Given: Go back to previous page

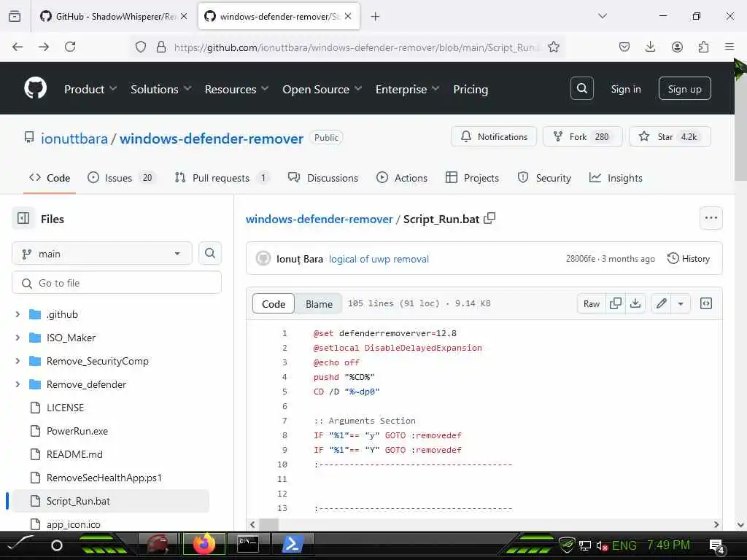Looking at the screenshot, I should [x=18, y=47].
